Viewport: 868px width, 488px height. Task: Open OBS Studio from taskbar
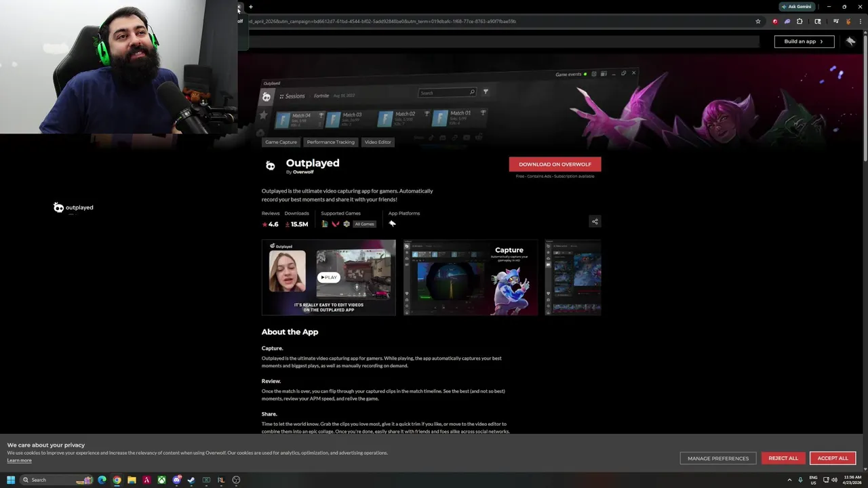[x=236, y=480]
